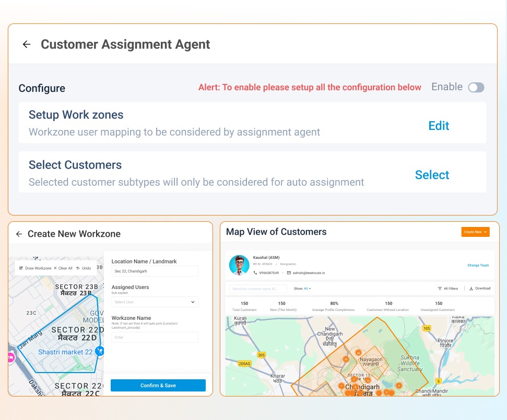Click the 205 highway shield on map
The image size is (507, 420).
point(261,355)
